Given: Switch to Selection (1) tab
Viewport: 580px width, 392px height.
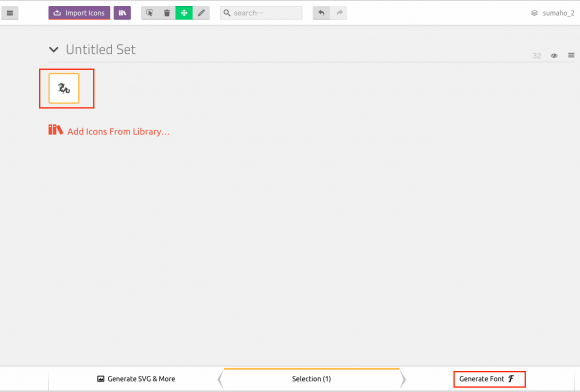Looking at the screenshot, I should pos(311,379).
